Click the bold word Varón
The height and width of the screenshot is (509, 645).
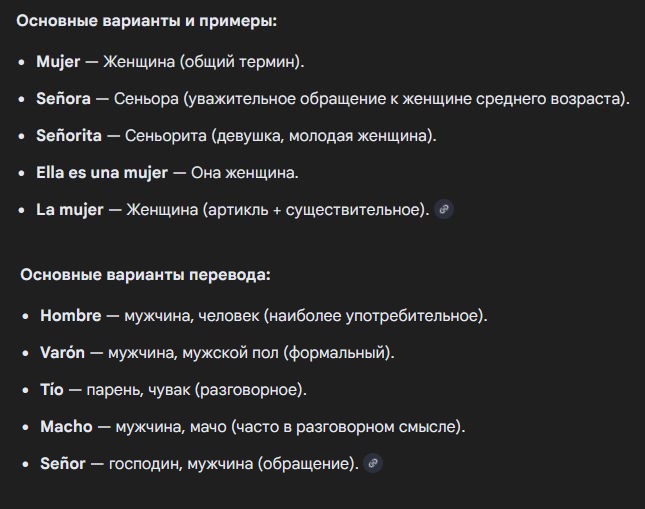(63, 353)
